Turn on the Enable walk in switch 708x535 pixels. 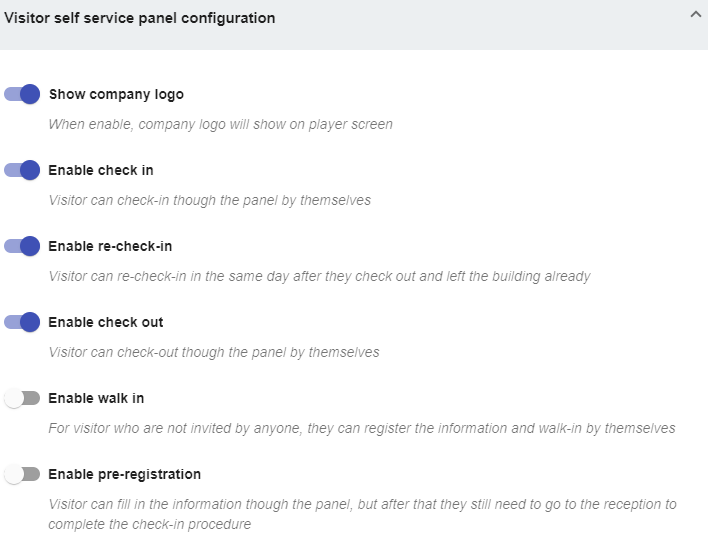(22, 398)
